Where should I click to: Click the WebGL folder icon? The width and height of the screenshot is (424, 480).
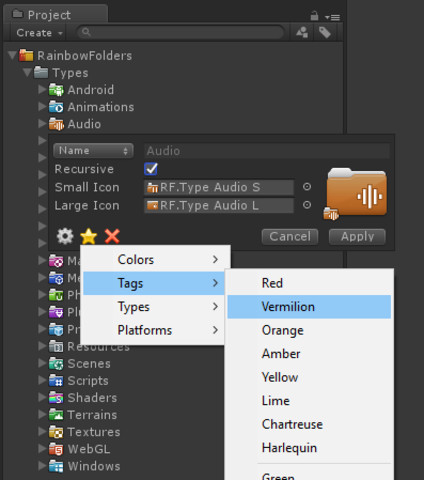pos(56,449)
